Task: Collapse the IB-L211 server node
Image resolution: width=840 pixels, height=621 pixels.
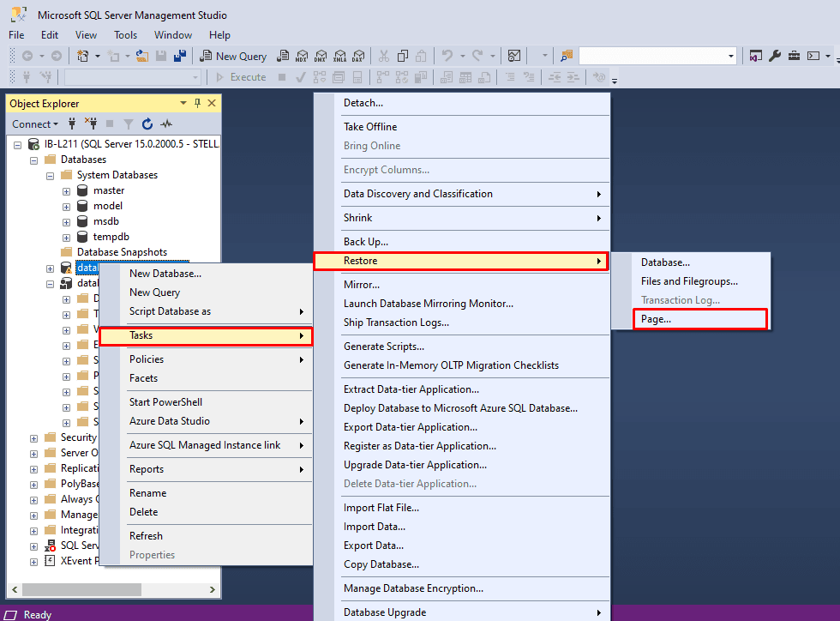Action: (x=18, y=144)
